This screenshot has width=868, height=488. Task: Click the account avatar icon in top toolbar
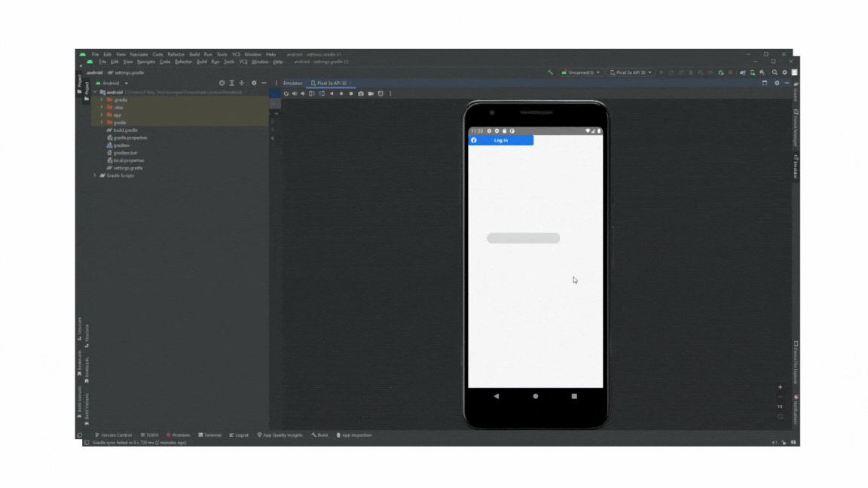[794, 72]
